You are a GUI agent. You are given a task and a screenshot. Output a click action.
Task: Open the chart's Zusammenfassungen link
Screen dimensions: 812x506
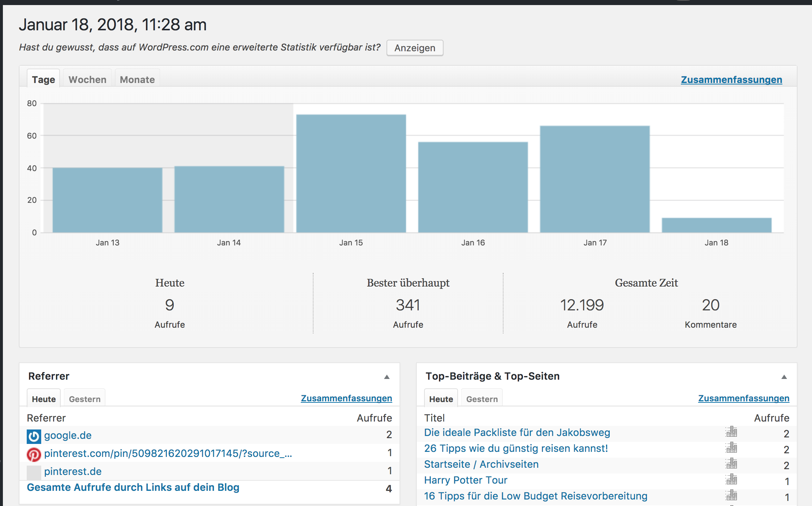tap(731, 80)
